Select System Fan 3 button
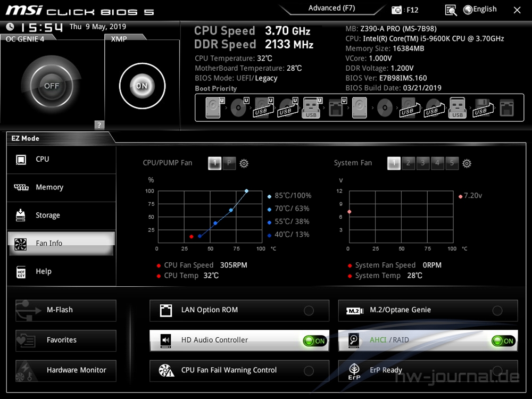 click(x=423, y=163)
